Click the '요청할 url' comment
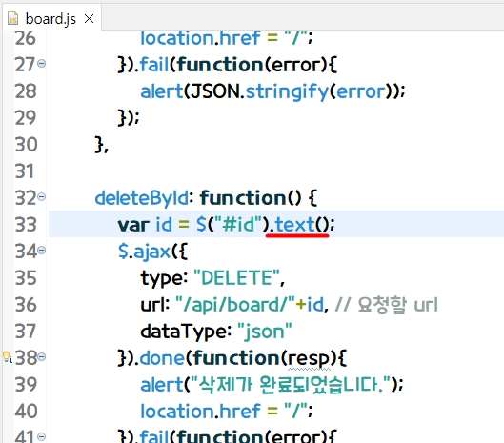The width and height of the screenshot is (504, 443). (x=387, y=305)
